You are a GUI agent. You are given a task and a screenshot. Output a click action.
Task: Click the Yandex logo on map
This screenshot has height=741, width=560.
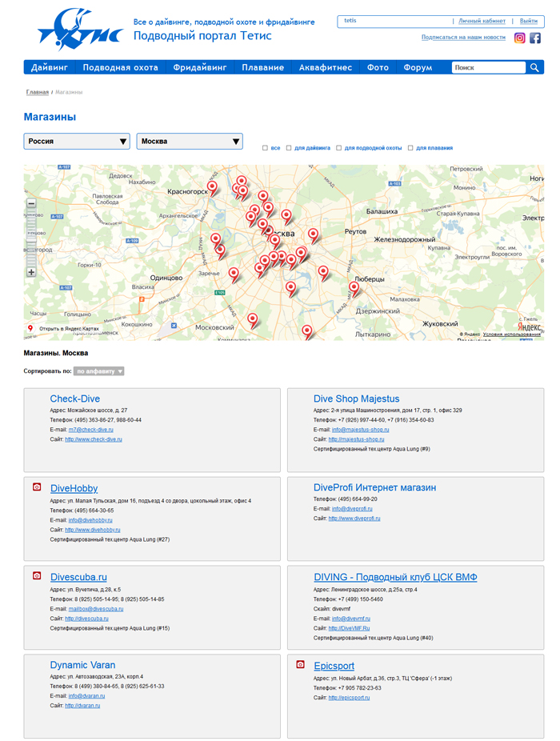(530, 326)
